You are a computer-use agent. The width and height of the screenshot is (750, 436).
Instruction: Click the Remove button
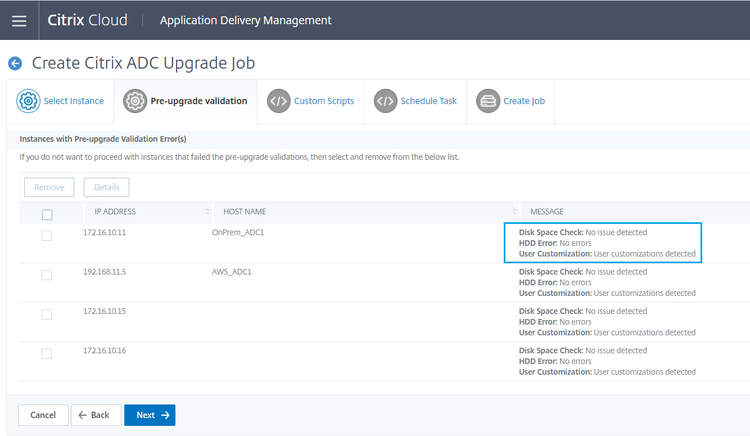[49, 187]
